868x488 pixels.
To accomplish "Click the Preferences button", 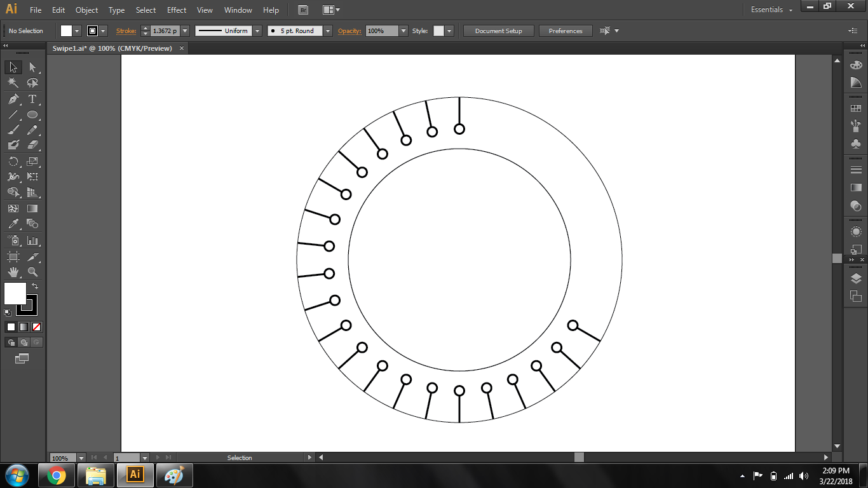I will pos(566,30).
